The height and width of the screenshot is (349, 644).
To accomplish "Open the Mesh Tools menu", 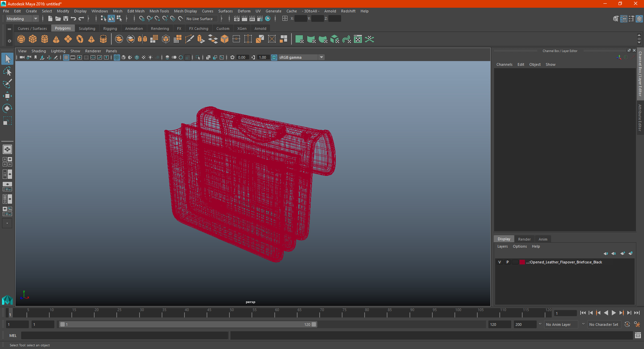I will pyautogui.click(x=159, y=11).
